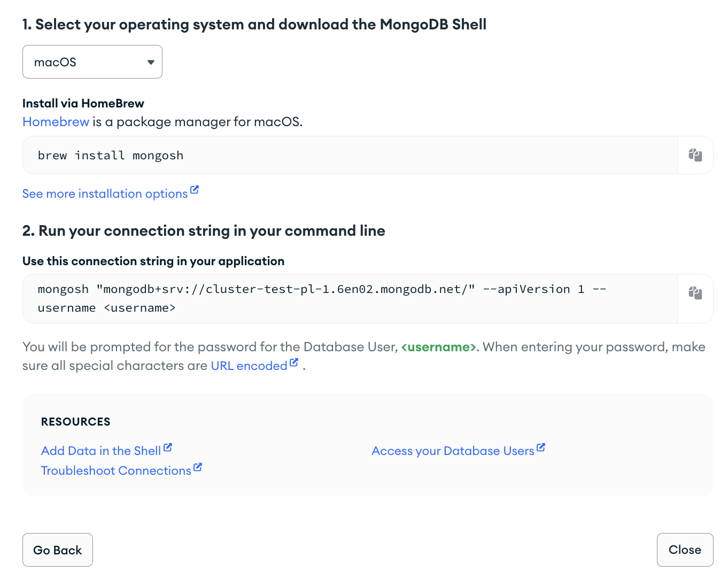Open the URL encoded link
The width and height of the screenshot is (728, 579).
click(254, 365)
